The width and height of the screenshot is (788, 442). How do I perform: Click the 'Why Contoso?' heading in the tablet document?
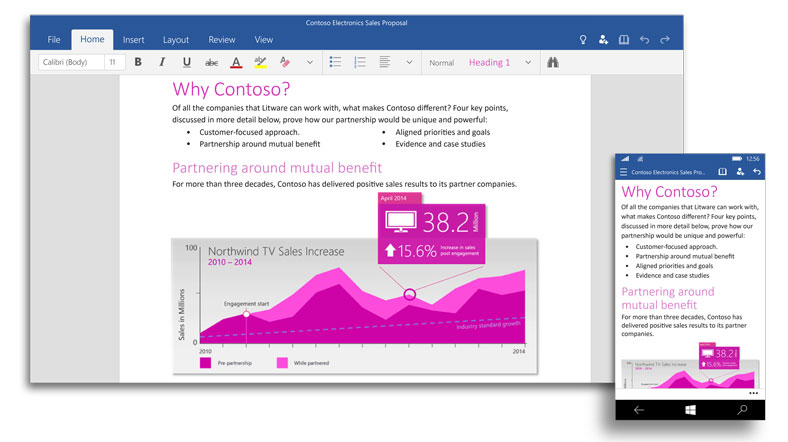(231, 89)
